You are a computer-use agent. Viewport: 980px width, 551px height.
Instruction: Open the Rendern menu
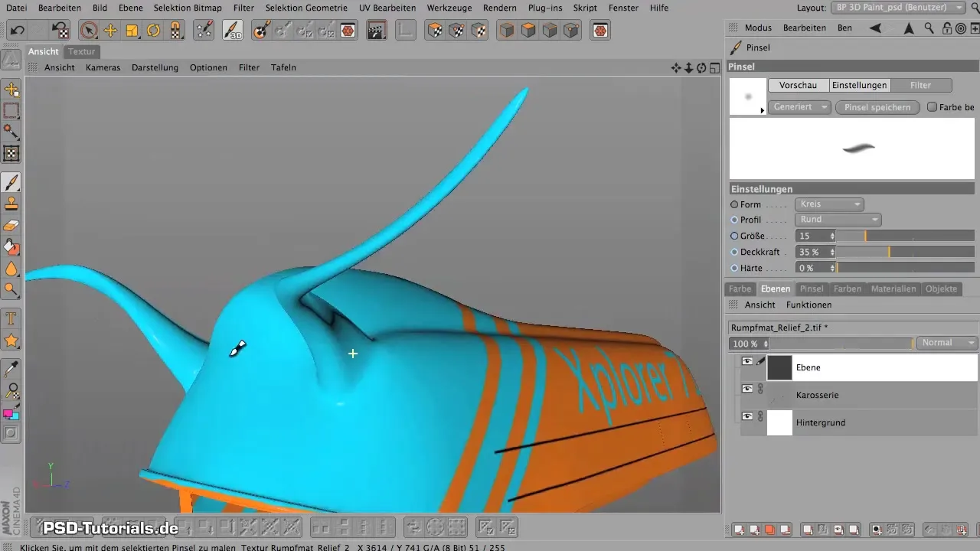coord(498,8)
